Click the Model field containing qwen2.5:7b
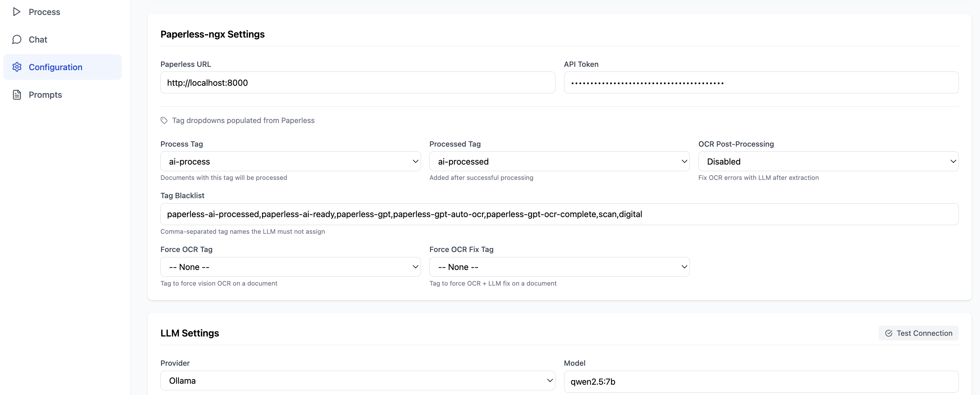Image resolution: width=980 pixels, height=395 pixels. coord(761,382)
